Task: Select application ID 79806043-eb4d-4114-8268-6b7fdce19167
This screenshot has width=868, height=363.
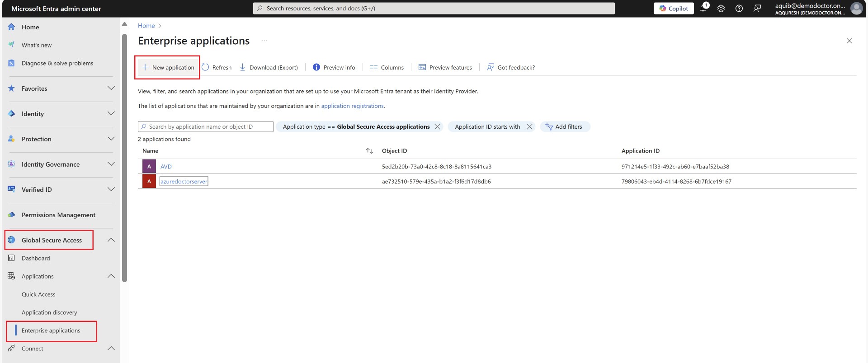Action: pos(676,181)
